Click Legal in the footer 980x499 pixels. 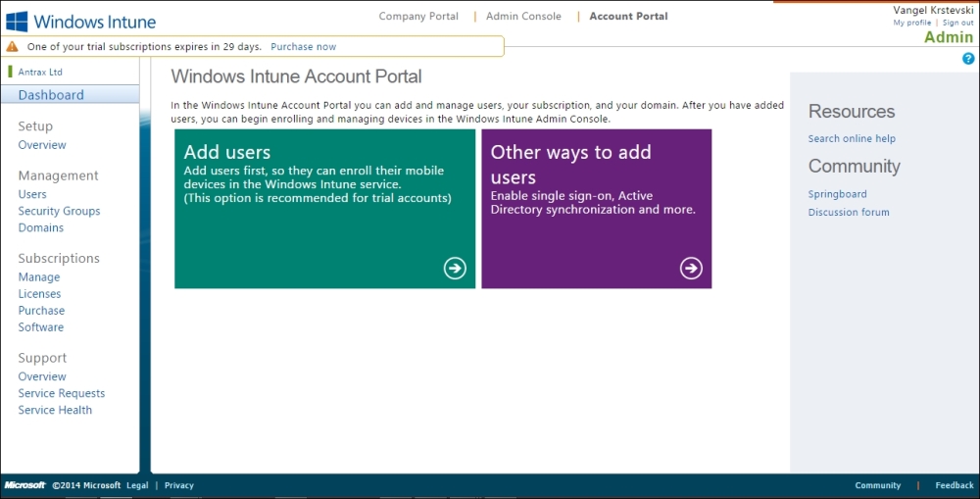(x=137, y=485)
